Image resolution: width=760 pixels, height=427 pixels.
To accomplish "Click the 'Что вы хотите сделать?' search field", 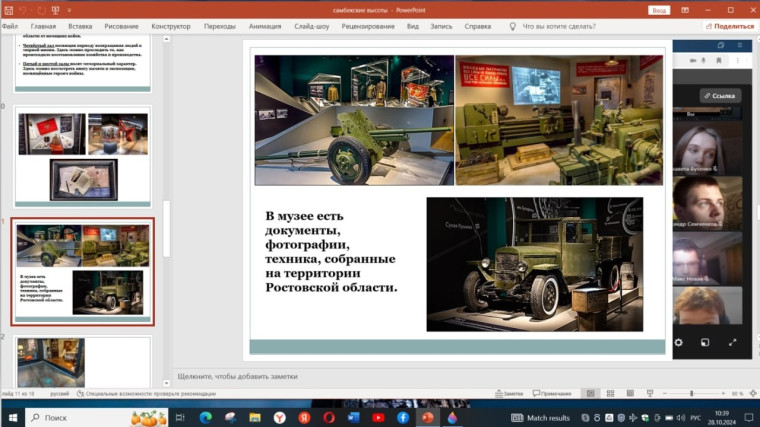I will (559, 26).
